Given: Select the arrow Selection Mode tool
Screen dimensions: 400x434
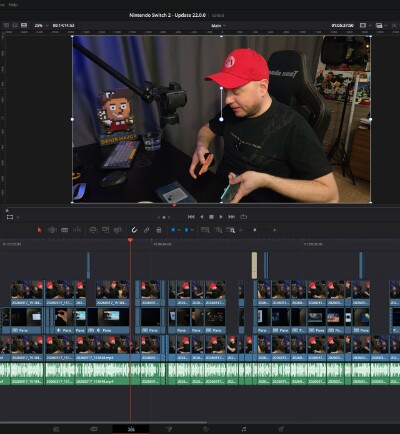Looking at the screenshot, I should (x=39, y=230).
